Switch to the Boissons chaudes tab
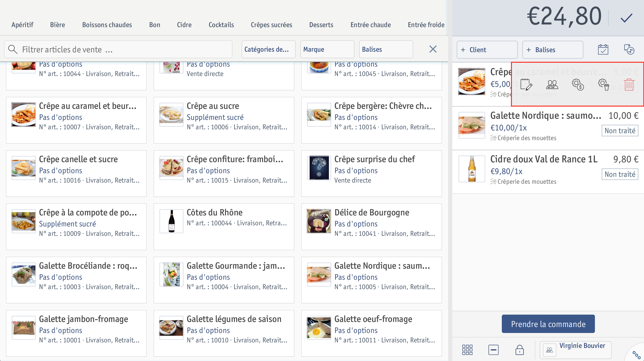This screenshot has width=644, height=361. (107, 25)
